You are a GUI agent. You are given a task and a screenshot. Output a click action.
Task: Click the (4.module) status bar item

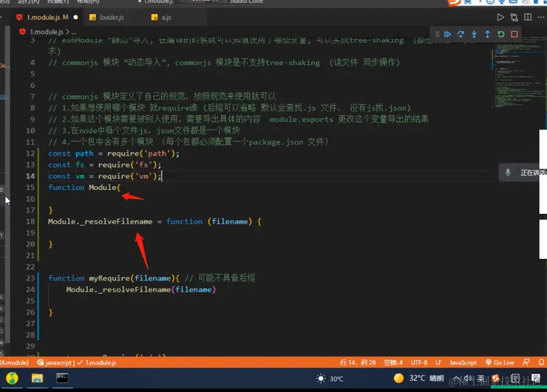point(14,362)
